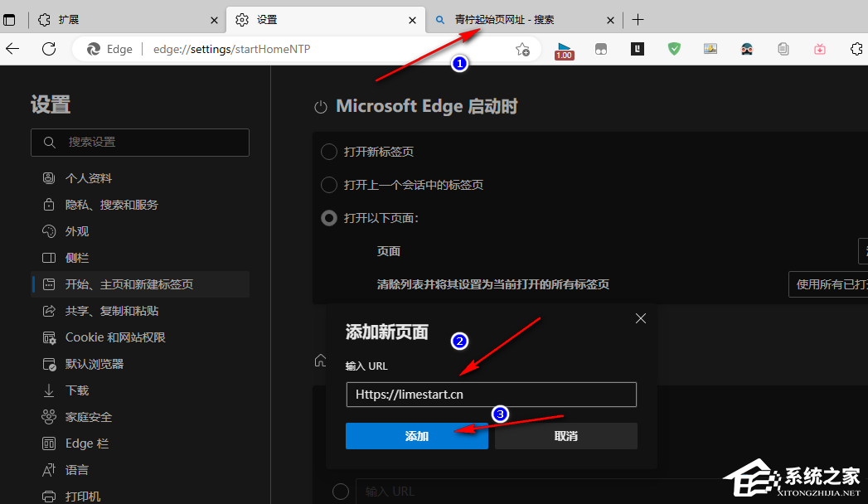Select 打开上一个会话中的标签页 radio option
The image size is (868, 504).
[329, 185]
